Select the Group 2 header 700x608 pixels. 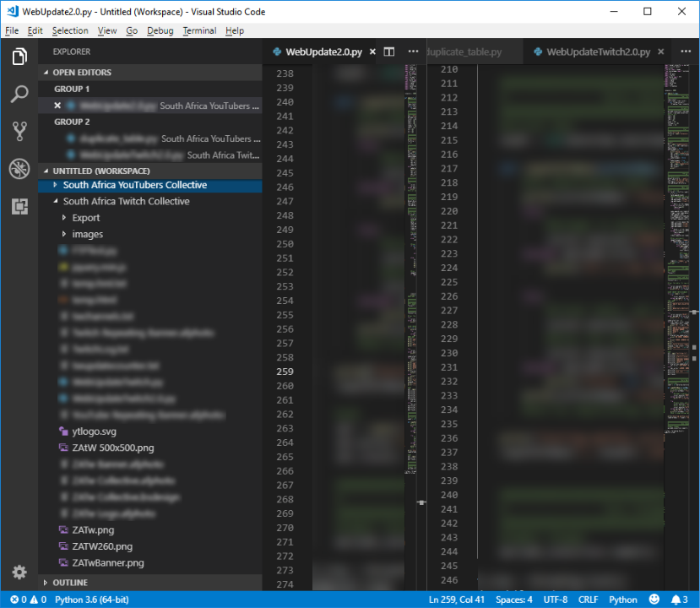(x=150, y=122)
